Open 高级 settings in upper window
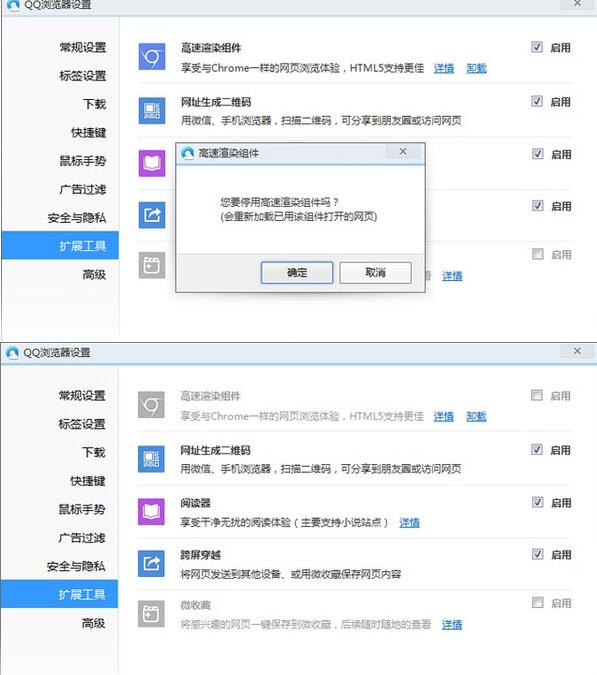Image resolution: width=597 pixels, height=675 pixels. 94,274
